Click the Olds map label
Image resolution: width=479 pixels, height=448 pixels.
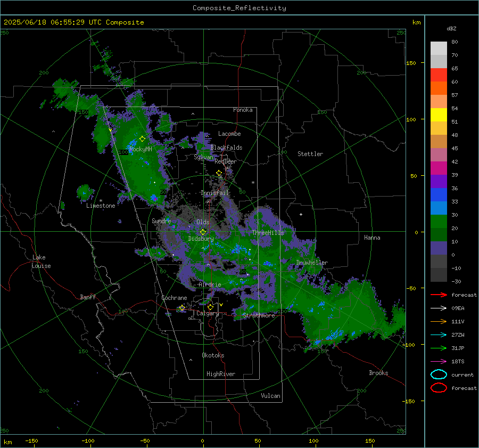click(203, 222)
